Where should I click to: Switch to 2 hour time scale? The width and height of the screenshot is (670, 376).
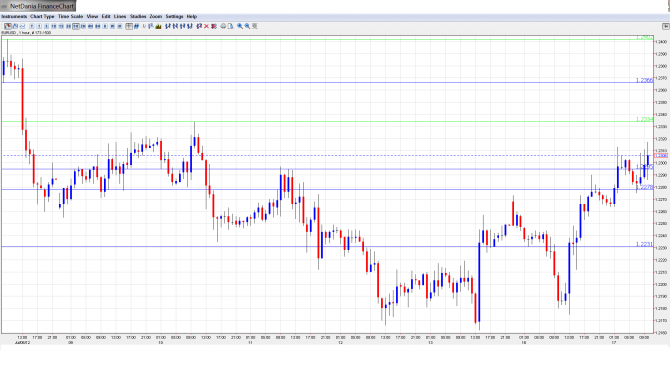[x=83, y=26]
